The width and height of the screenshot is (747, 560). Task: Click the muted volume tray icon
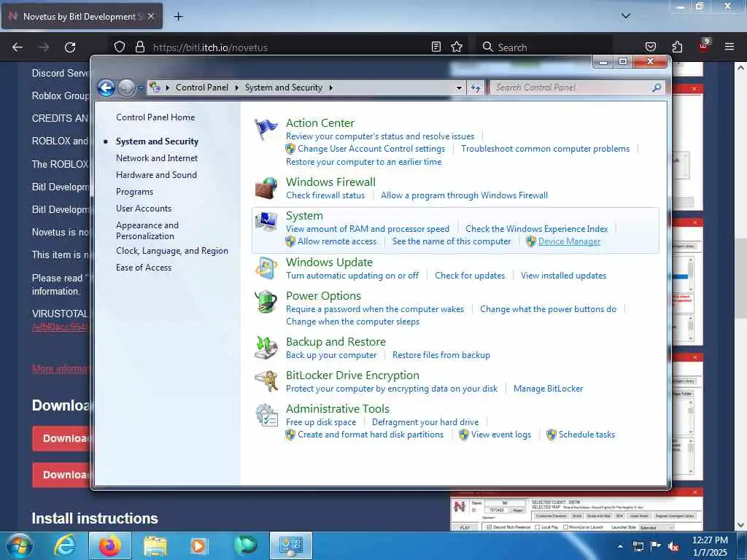click(673, 546)
